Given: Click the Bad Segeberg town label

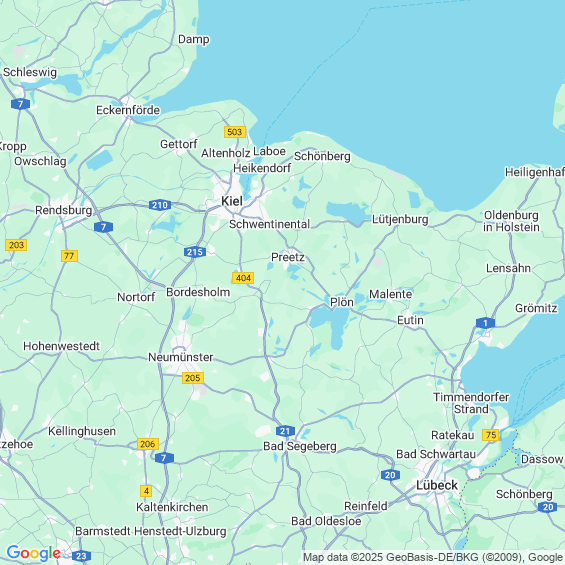Looking at the screenshot, I should 300,446.
